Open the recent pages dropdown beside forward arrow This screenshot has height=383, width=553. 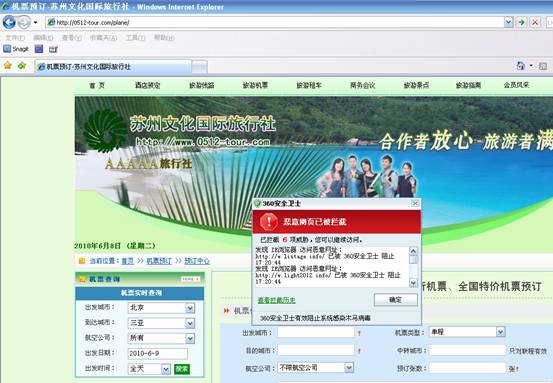[x=35, y=23]
